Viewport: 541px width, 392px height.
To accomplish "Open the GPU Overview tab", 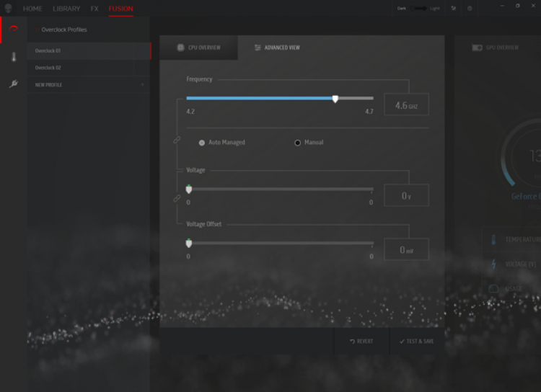I will click(x=496, y=48).
